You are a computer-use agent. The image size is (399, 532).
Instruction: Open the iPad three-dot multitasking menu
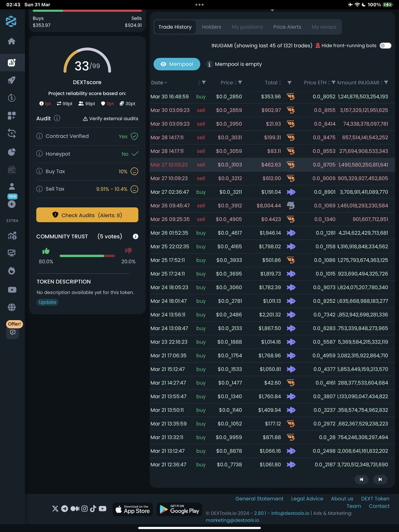[x=199, y=4]
